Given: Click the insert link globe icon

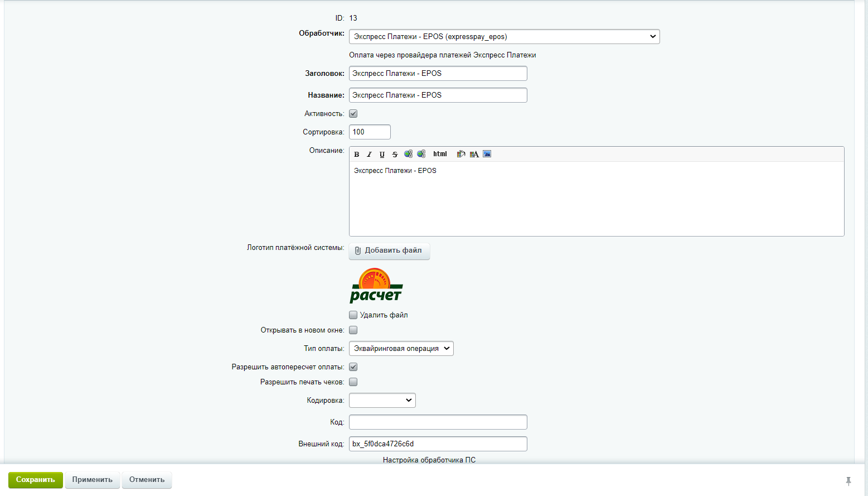Looking at the screenshot, I should pyautogui.click(x=408, y=154).
